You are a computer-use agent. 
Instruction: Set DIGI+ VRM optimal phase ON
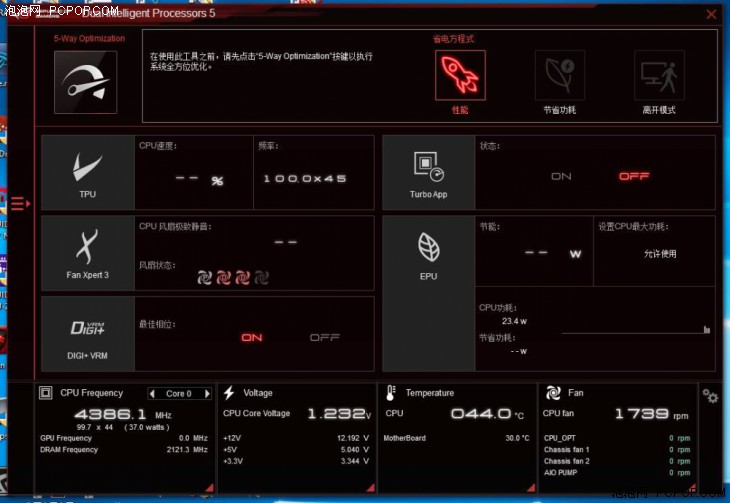(251, 337)
